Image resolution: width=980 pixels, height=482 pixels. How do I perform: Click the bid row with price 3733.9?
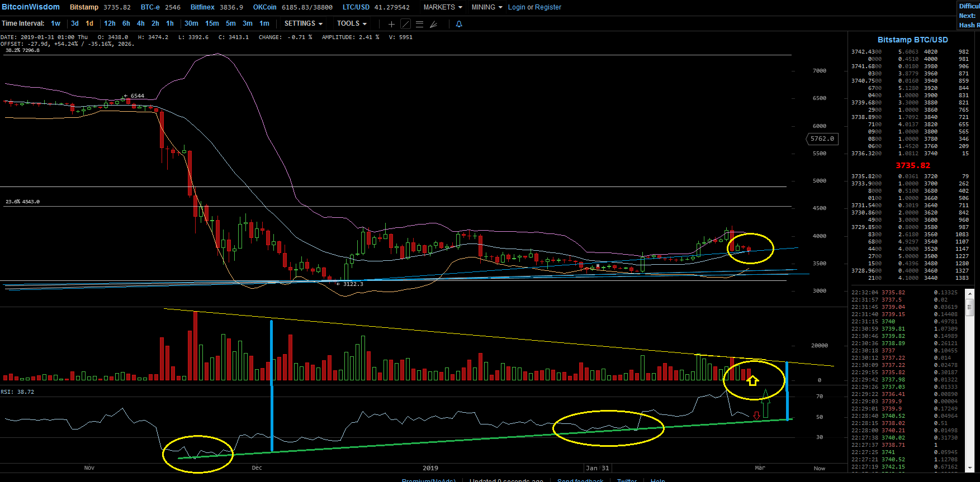click(910, 184)
